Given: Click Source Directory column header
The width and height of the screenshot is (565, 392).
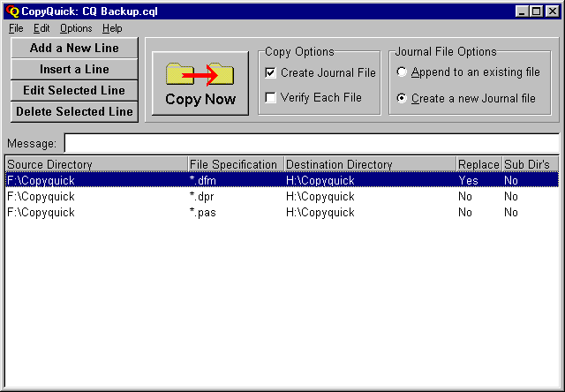Looking at the screenshot, I should tap(96, 164).
